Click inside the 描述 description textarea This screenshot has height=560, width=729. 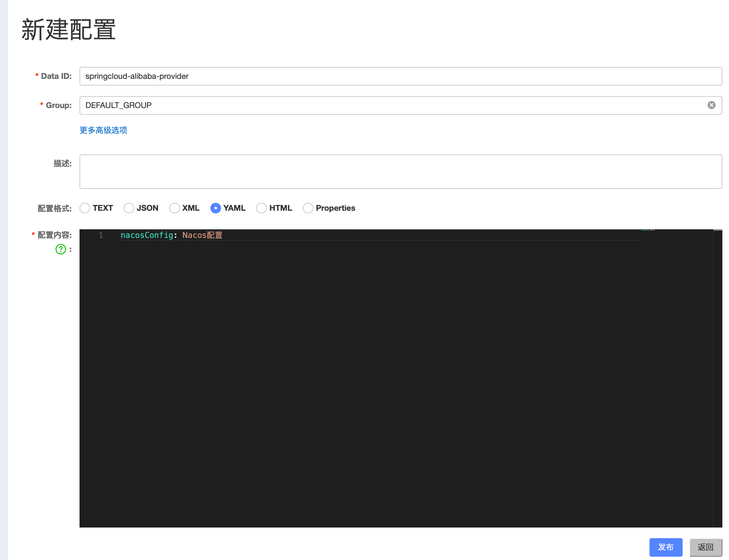(400, 172)
